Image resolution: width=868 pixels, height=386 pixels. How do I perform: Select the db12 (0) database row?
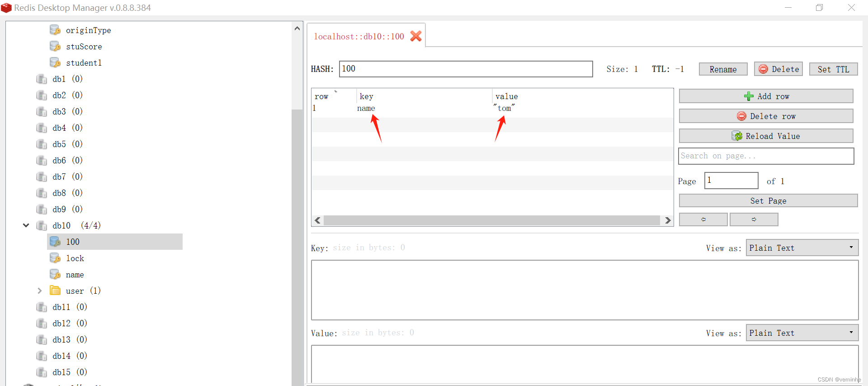tap(70, 323)
